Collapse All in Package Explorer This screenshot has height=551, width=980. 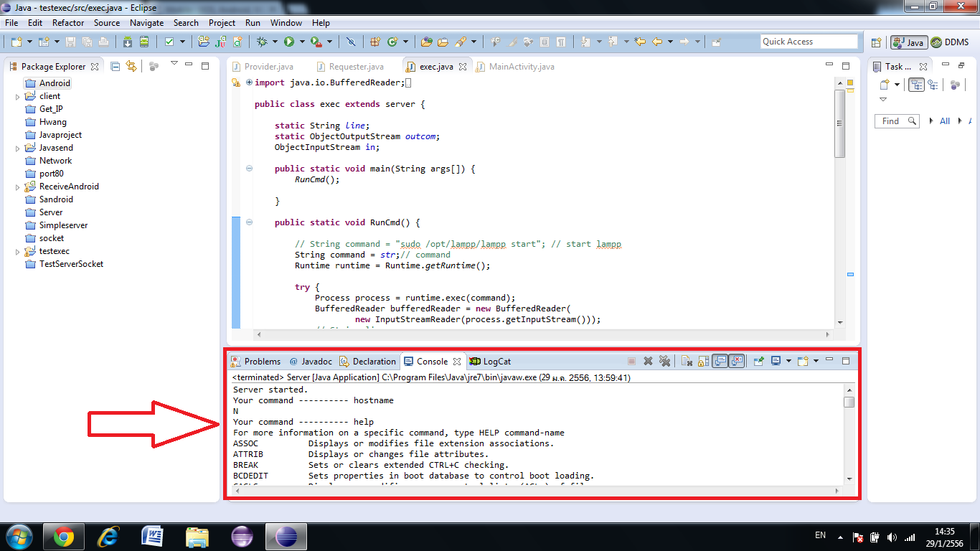pyautogui.click(x=115, y=66)
